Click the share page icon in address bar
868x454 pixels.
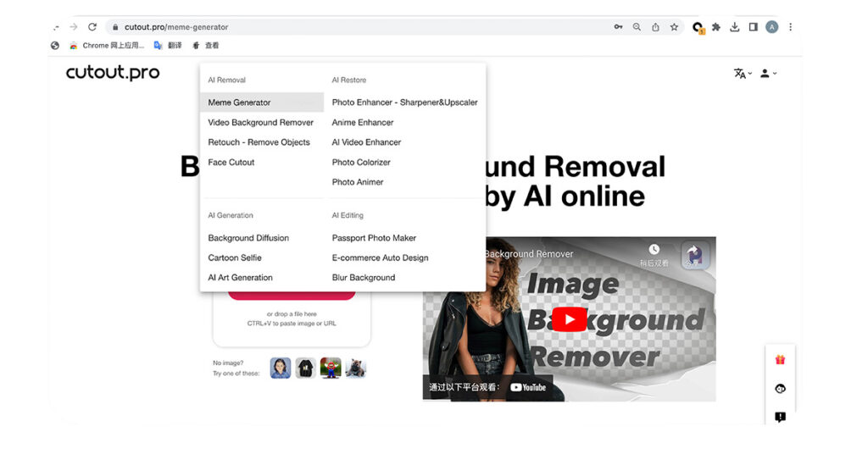pyautogui.click(x=655, y=27)
